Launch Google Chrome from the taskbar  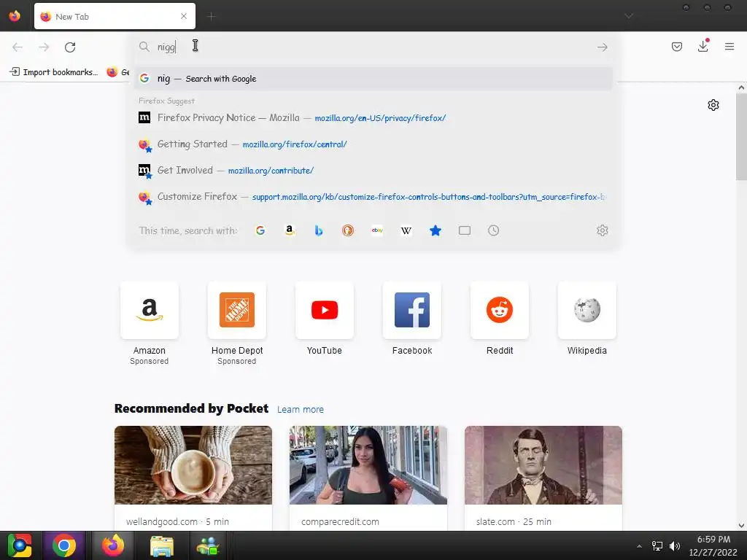pos(64,545)
